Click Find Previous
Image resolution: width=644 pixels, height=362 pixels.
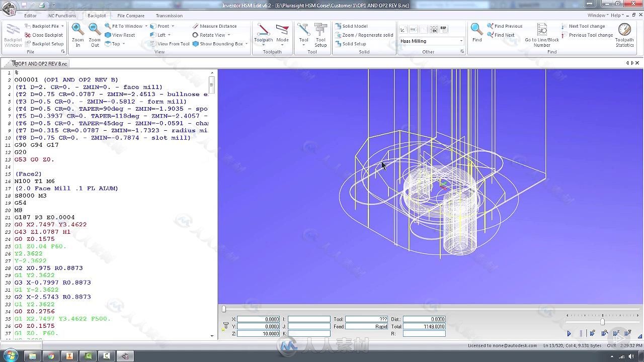point(505,26)
